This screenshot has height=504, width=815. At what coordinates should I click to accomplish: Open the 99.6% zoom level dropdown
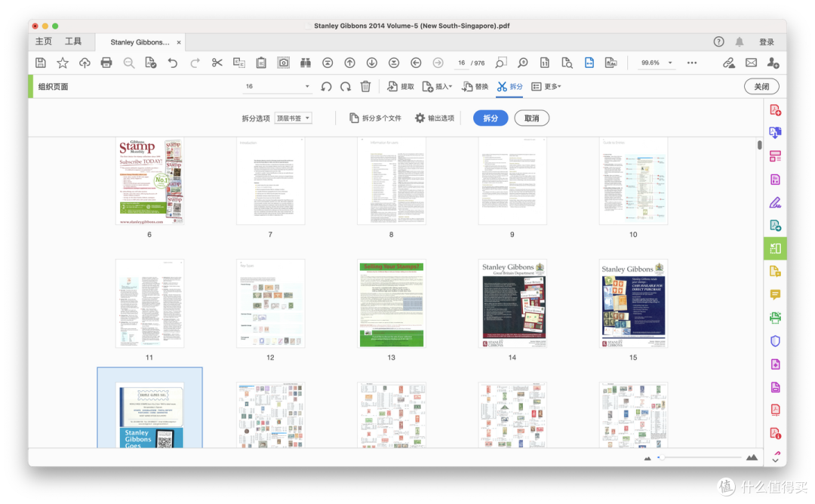[x=656, y=63]
